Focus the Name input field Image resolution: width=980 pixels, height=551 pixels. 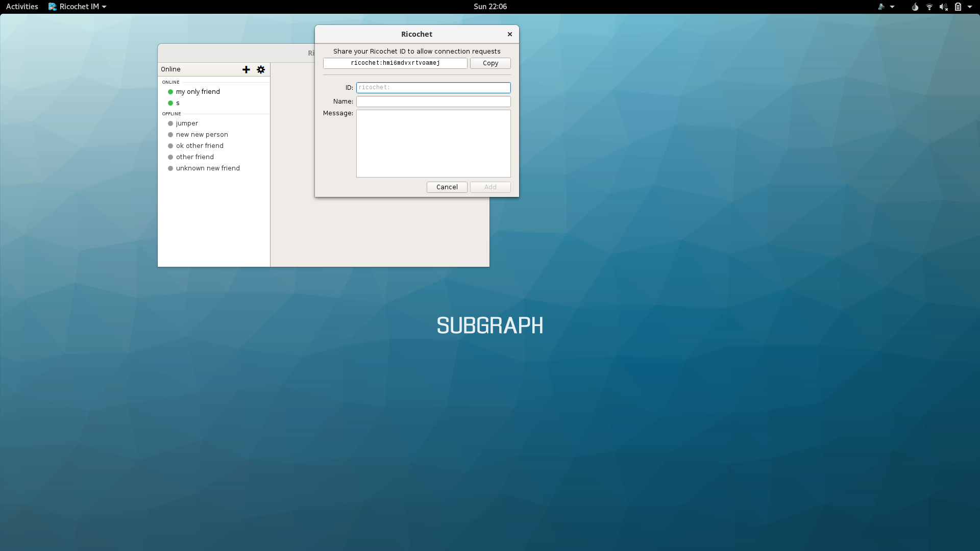(433, 102)
